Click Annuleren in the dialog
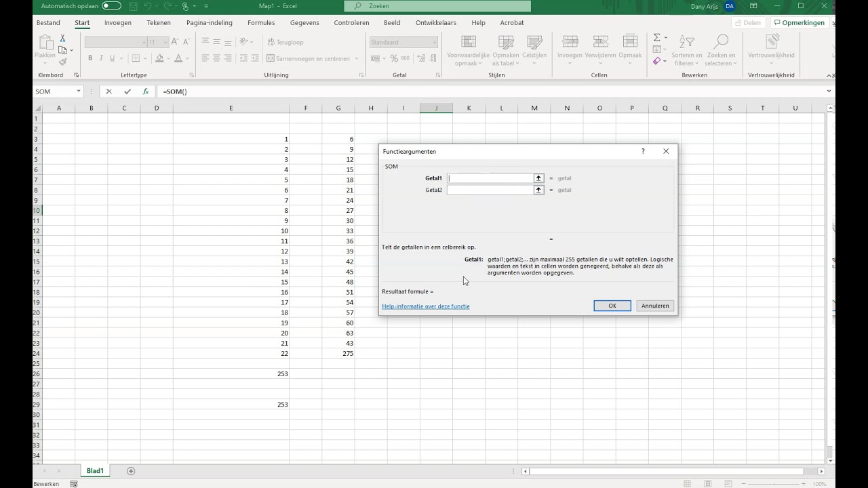868x488 pixels. pos(655,306)
